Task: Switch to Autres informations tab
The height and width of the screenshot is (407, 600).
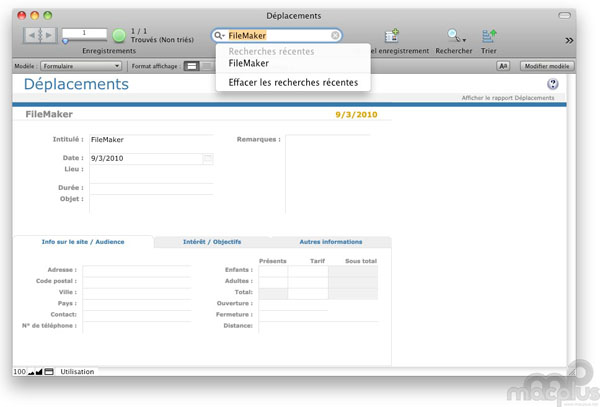Action: click(x=331, y=242)
